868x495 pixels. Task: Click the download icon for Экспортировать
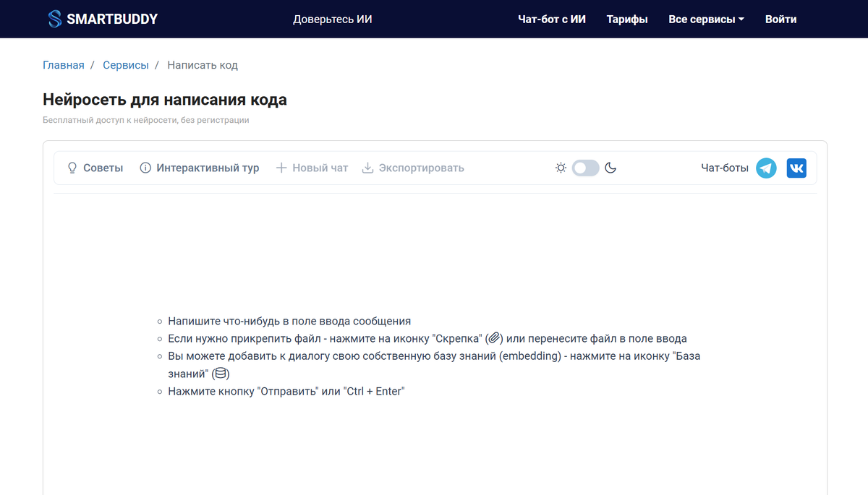(367, 168)
